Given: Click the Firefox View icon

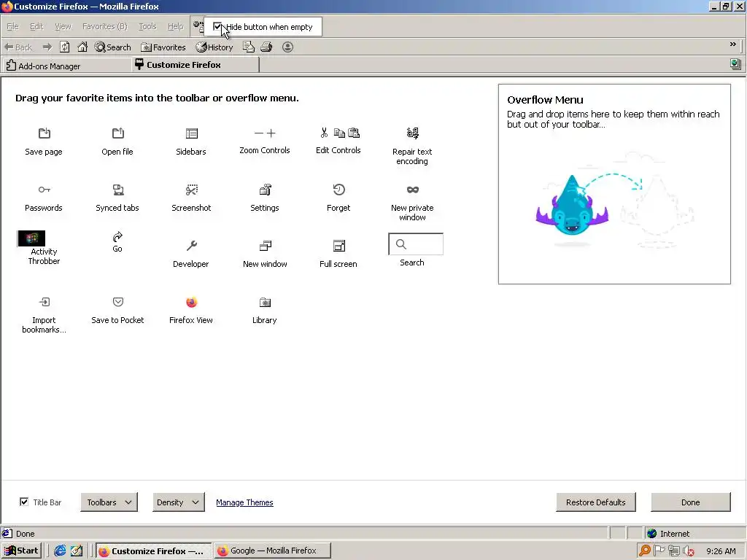Looking at the screenshot, I should click(192, 302).
